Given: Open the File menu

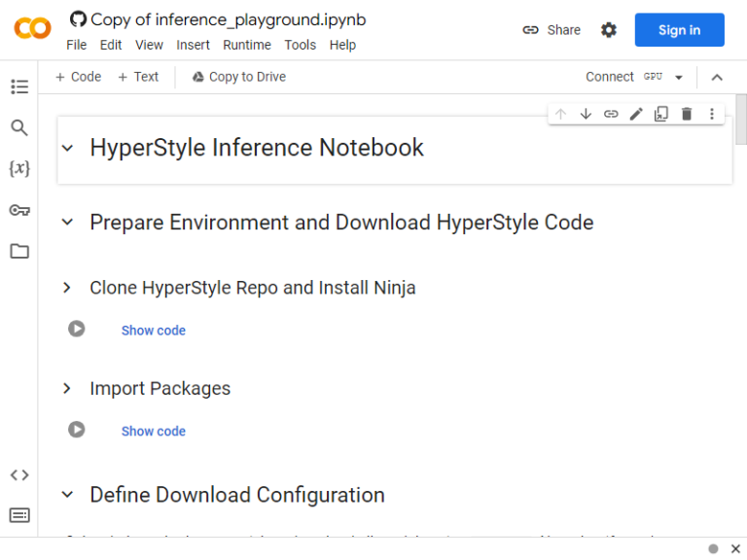Looking at the screenshot, I should click(x=76, y=45).
